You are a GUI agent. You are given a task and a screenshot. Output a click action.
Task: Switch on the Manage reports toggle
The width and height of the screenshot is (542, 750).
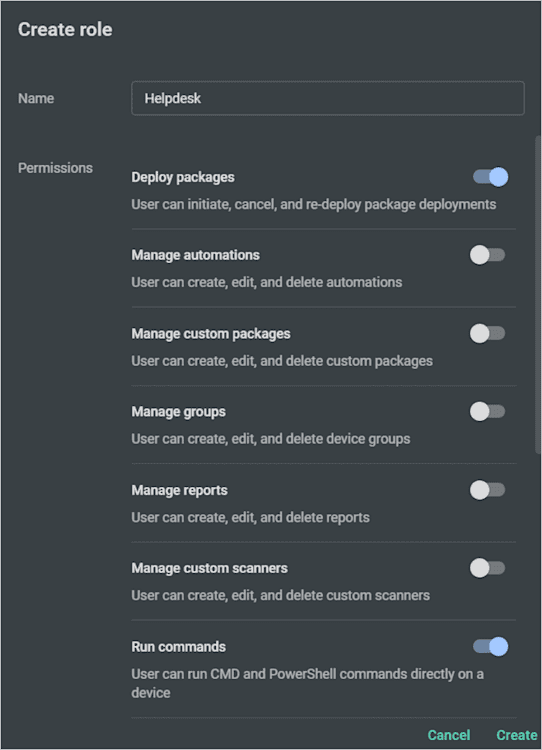[x=487, y=490]
